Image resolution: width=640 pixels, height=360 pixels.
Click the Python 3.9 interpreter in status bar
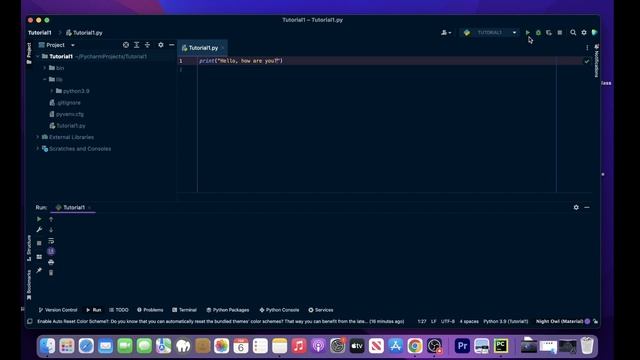click(506, 322)
